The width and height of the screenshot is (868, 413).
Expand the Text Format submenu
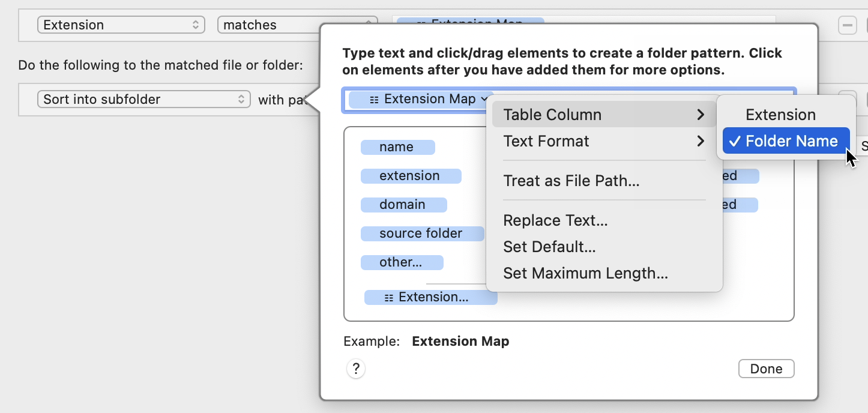click(603, 141)
